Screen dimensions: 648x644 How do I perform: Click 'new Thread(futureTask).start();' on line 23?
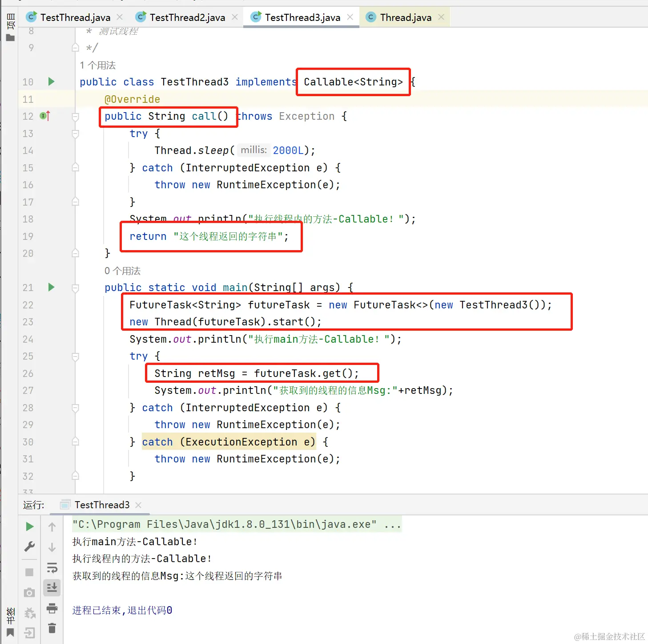tap(225, 322)
